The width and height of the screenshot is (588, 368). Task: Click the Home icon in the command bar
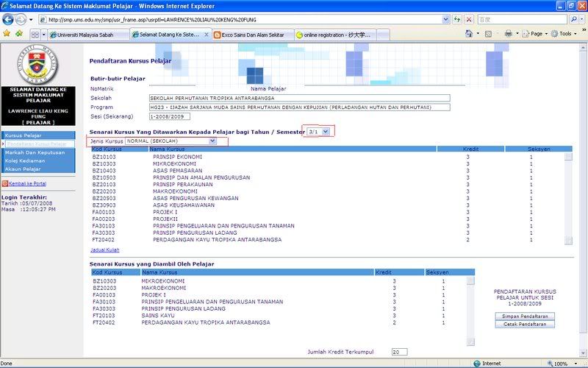(468, 34)
